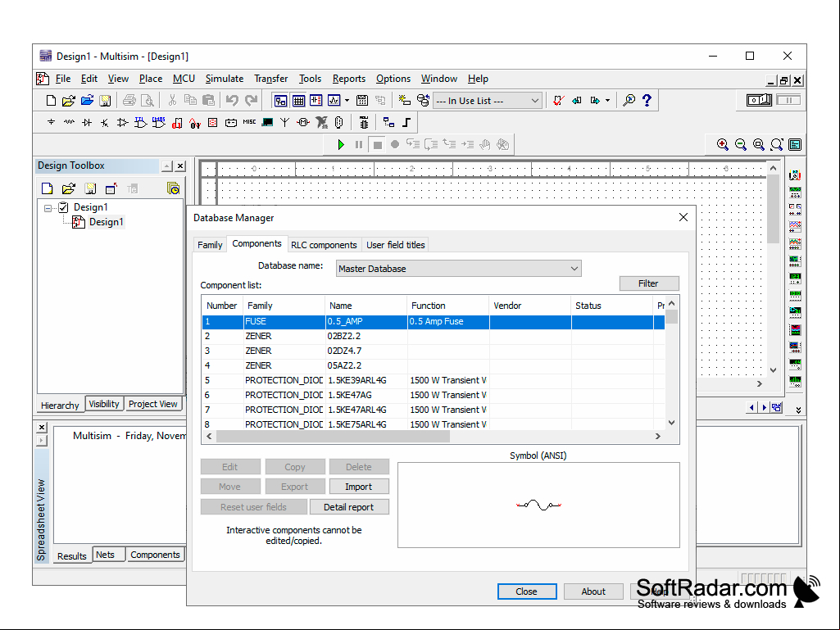This screenshot has width=840, height=630.
Task: Click the component list scroll down arrow
Action: [672, 423]
